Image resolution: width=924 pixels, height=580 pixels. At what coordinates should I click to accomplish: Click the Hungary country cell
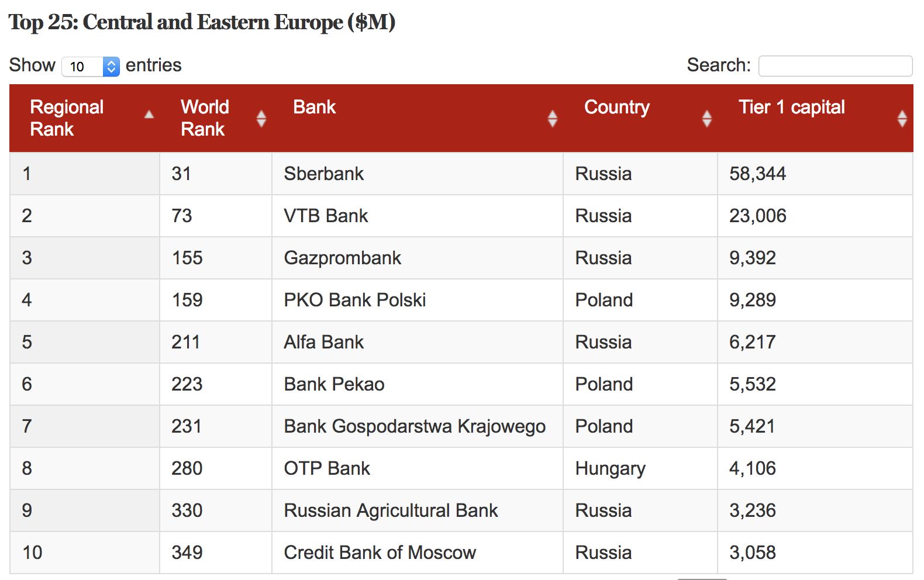(611, 468)
